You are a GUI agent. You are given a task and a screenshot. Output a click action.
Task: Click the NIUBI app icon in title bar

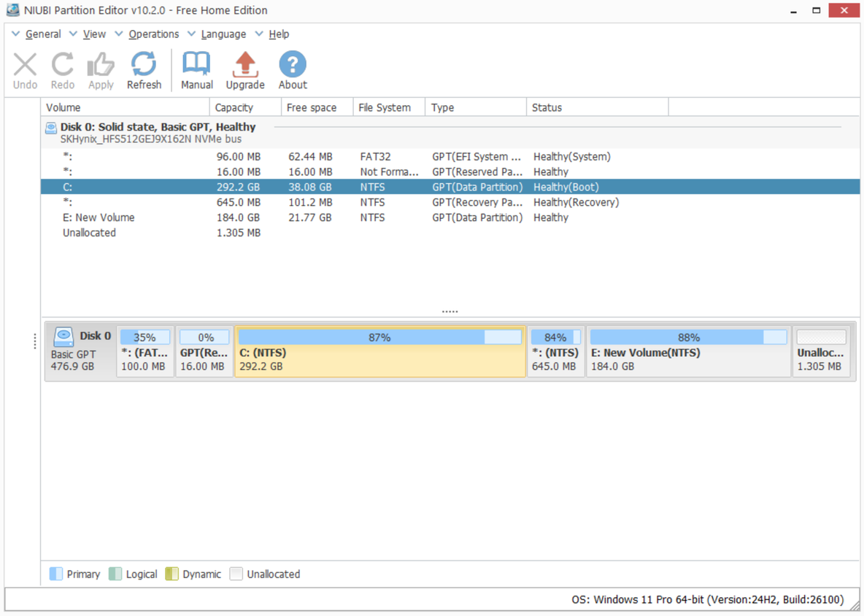(12, 10)
